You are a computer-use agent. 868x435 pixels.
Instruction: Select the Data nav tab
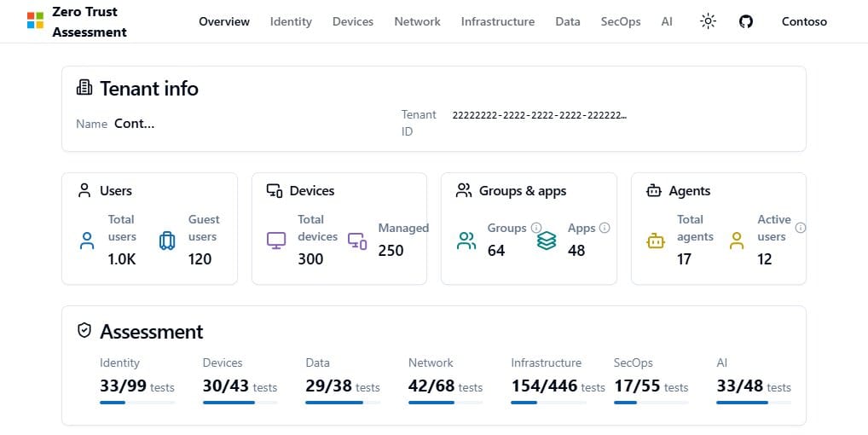(568, 21)
